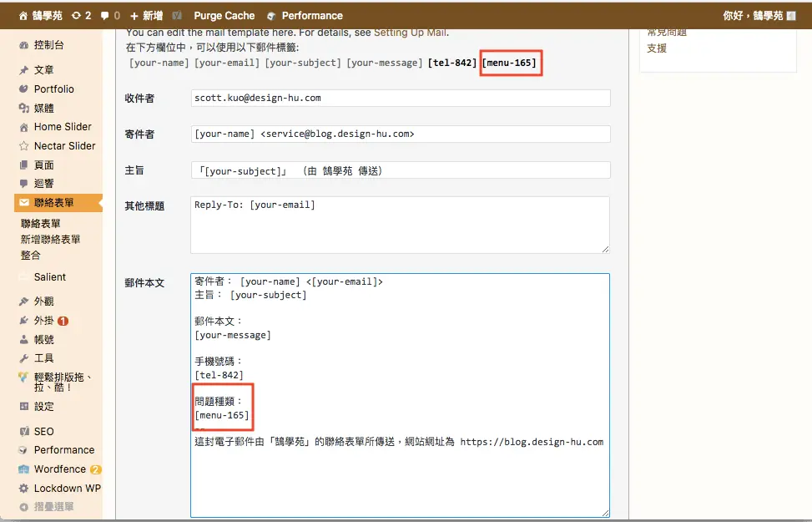Click the Nectar Slider star icon
Image resolution: width=812 pixels, height=522 pixels.
point(24,146)
